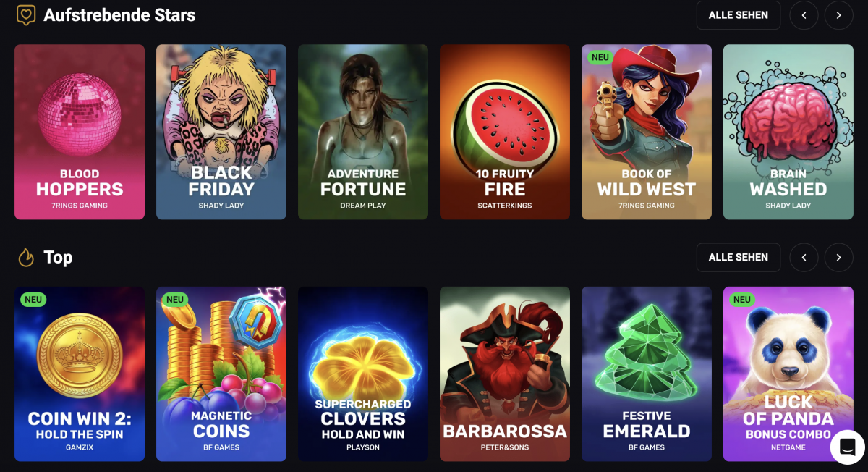Click Alle Sehen for Top section
Image resolution: width=868 pixels, height=472 pixels.
739,257
